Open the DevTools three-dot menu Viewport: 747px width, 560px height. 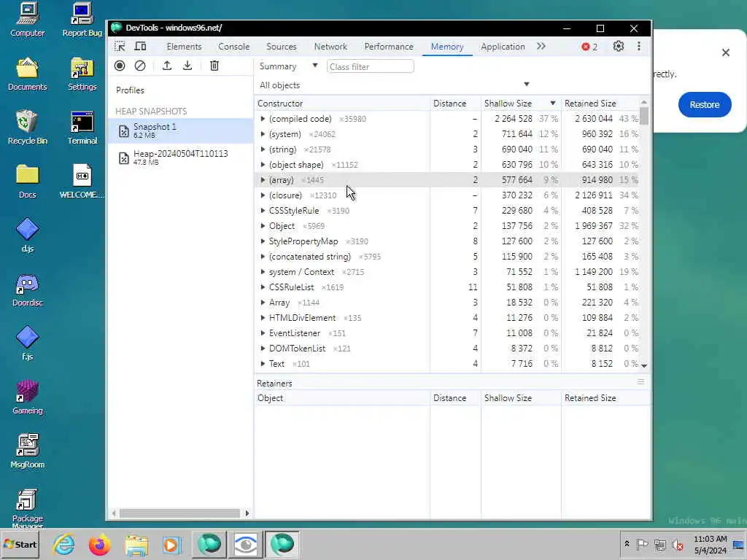pyautogui.click(x=639, y=46)
